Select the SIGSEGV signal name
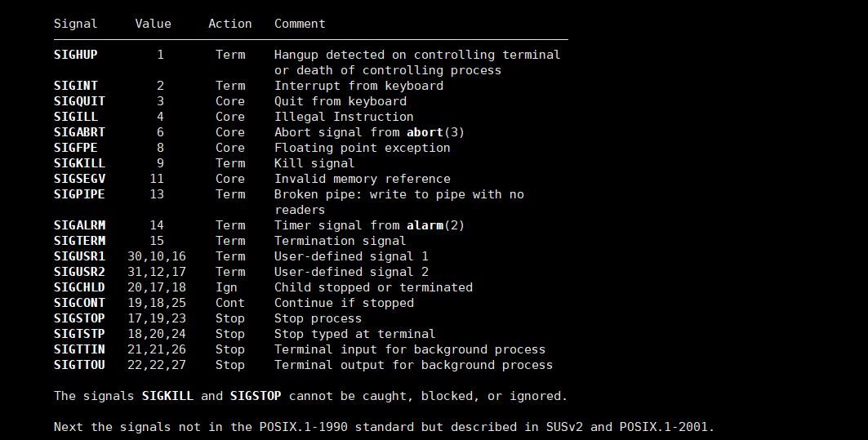This screenshot has height=440, width=868. [x=79, y=179]
